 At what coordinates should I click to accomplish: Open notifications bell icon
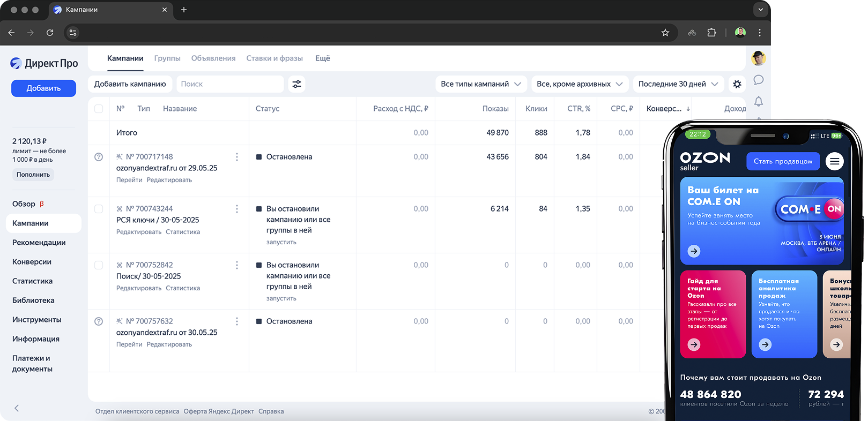pyautogui.click(x=758, y=101)
